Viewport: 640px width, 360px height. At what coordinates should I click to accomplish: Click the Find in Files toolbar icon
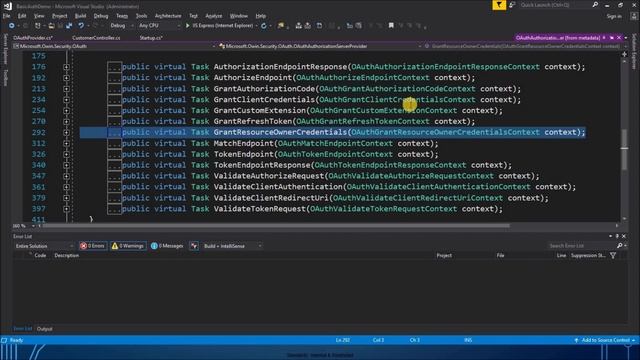[281, 26]
